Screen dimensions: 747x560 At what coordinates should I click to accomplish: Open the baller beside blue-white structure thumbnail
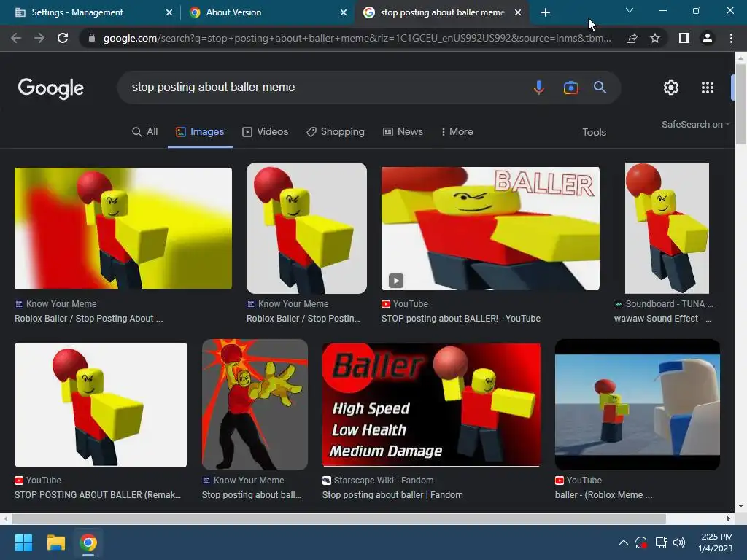click(638, 405)
